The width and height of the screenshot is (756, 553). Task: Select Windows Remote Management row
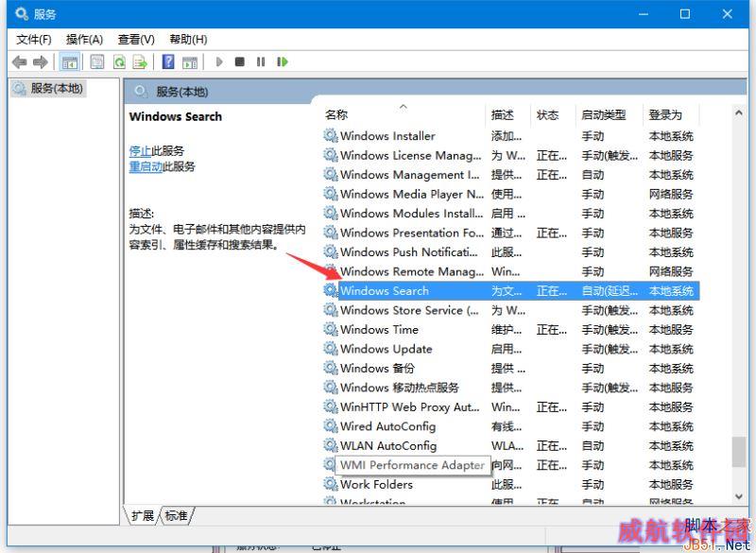click(x=509, y=271)
